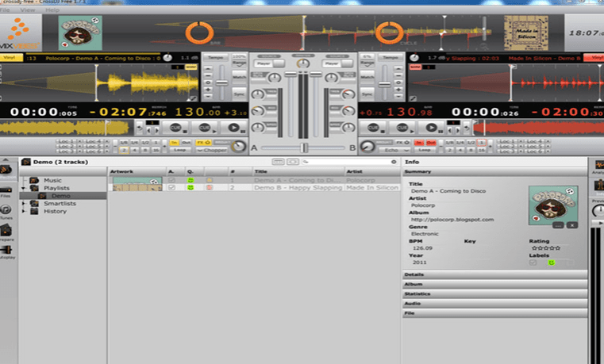Click deck A gain knob by 1.1 dB
The height and width of the screenshot is (364, 604).
point(167,58)
